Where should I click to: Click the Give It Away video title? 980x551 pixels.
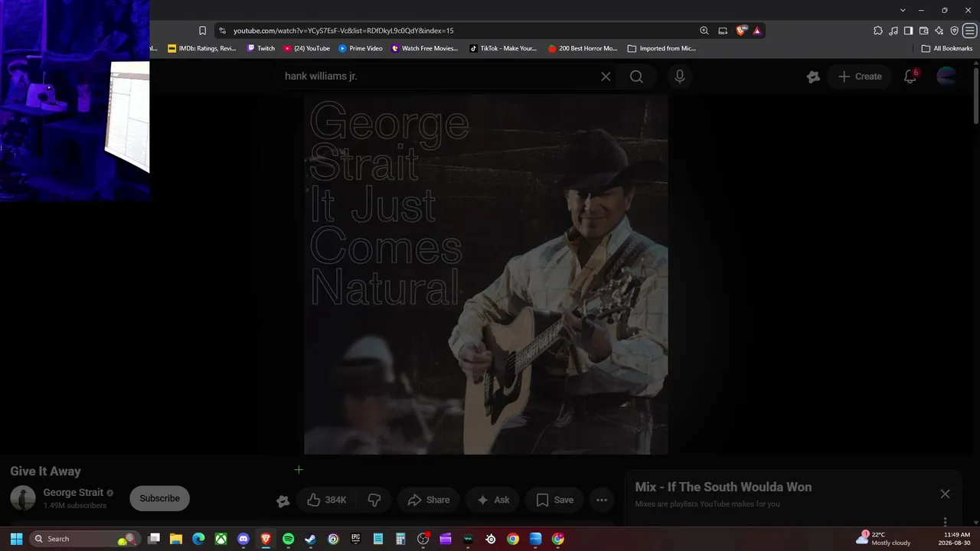tap(45, 471)
